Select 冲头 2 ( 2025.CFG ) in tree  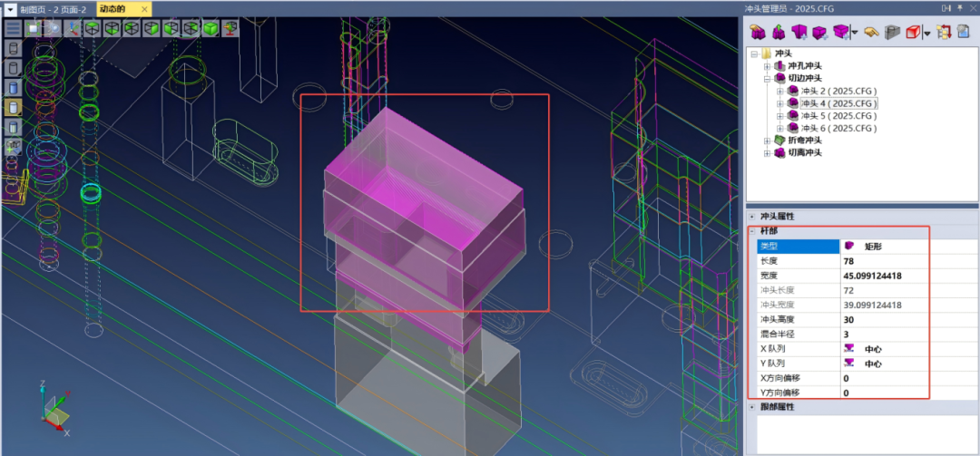(x=838, y=92)
